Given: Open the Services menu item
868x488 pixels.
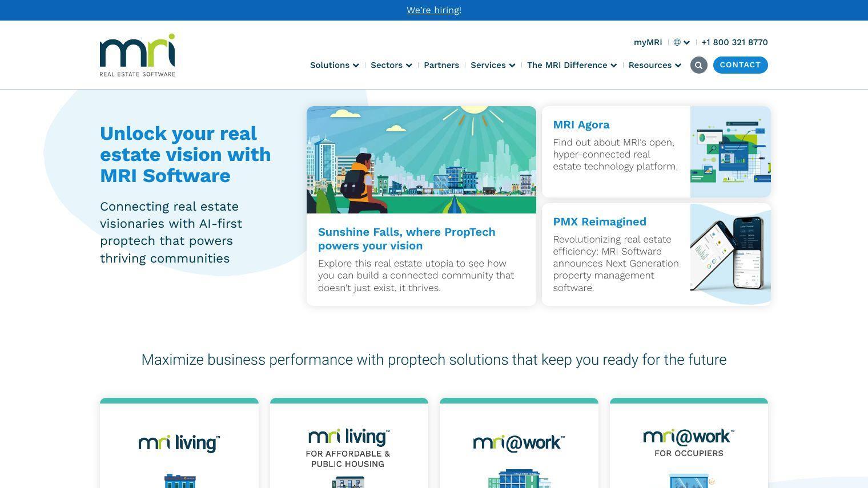Looking at the screenshot, I should pos(488,65).
